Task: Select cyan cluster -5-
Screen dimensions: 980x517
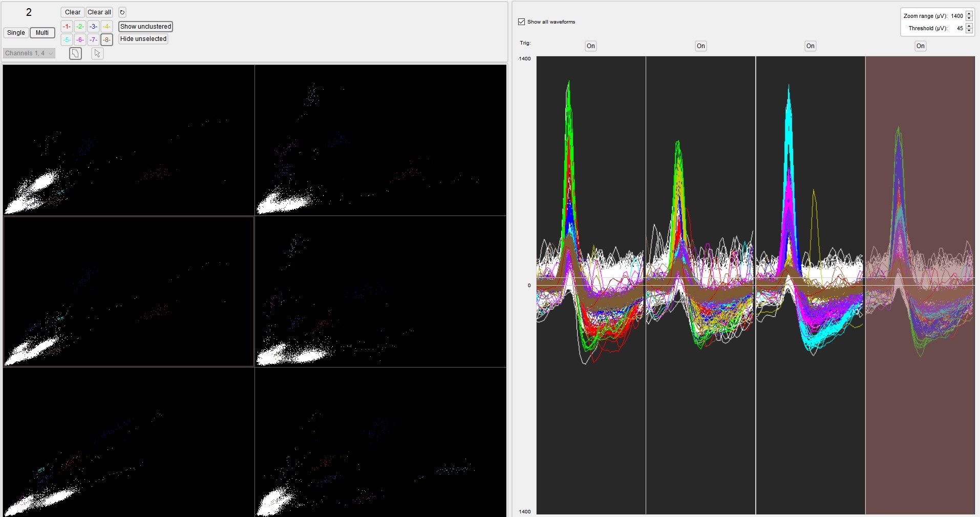Action: pos(67,39)
